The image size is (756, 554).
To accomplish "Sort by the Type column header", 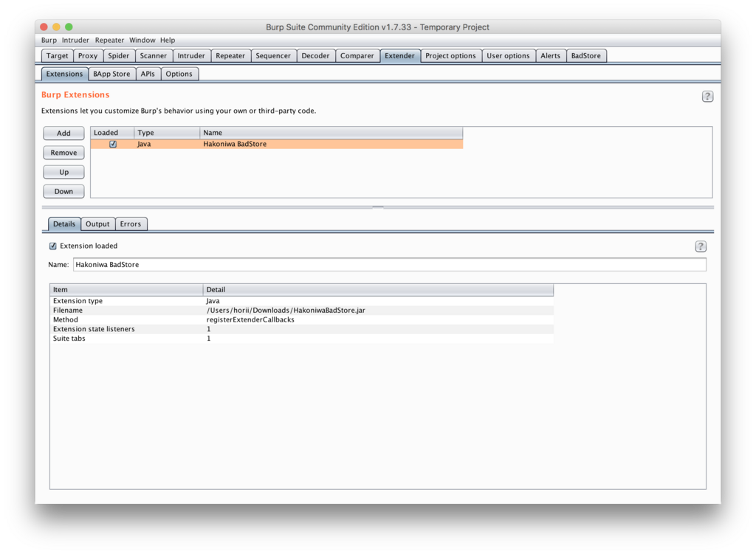I will click(167, 133).
